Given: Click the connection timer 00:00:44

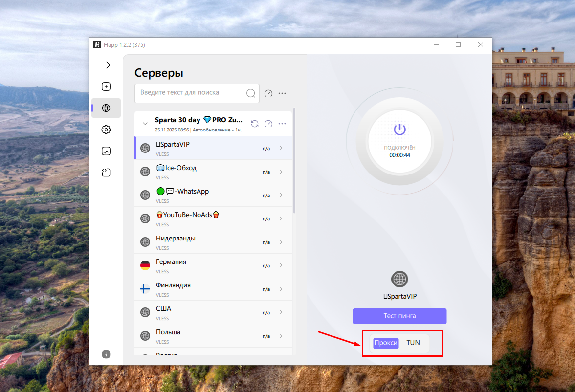Looking at the screenshot, I should click(x=400, y=155).
